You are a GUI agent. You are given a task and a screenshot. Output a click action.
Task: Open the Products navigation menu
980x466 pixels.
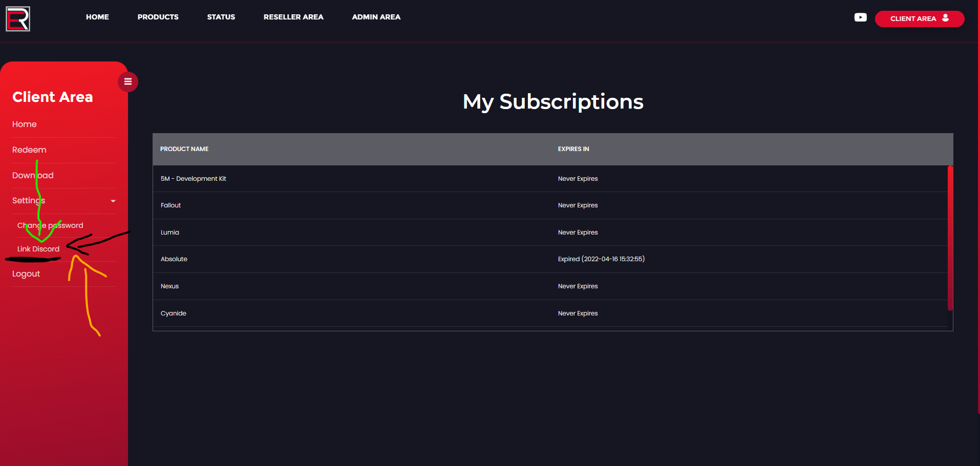click(x=158, y=17)
